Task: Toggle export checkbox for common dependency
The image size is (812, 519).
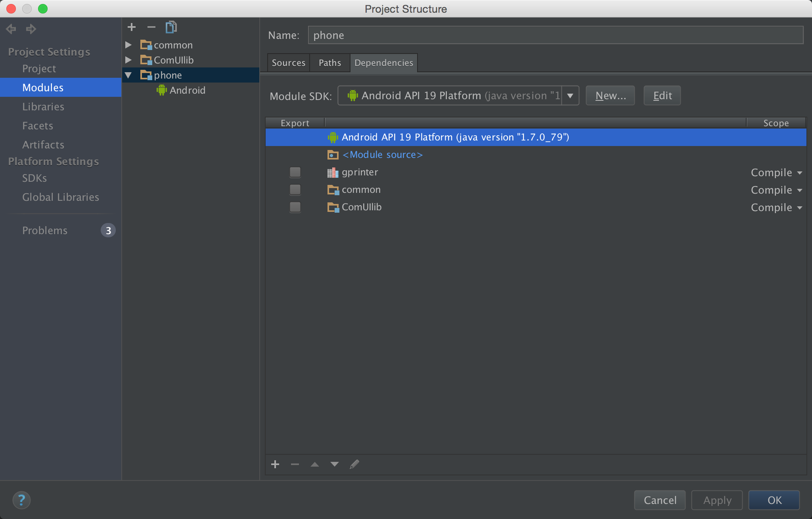Action: [295, 190]
